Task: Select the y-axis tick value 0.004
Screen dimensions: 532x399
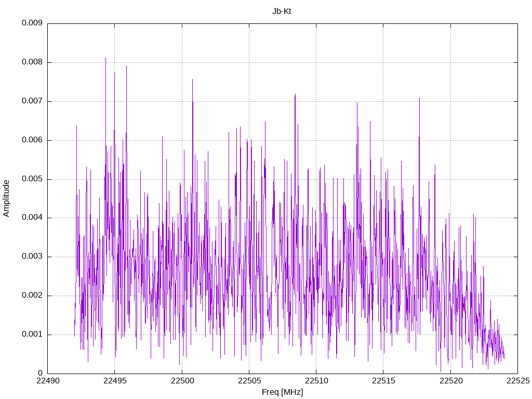Action: click(32, 218)
